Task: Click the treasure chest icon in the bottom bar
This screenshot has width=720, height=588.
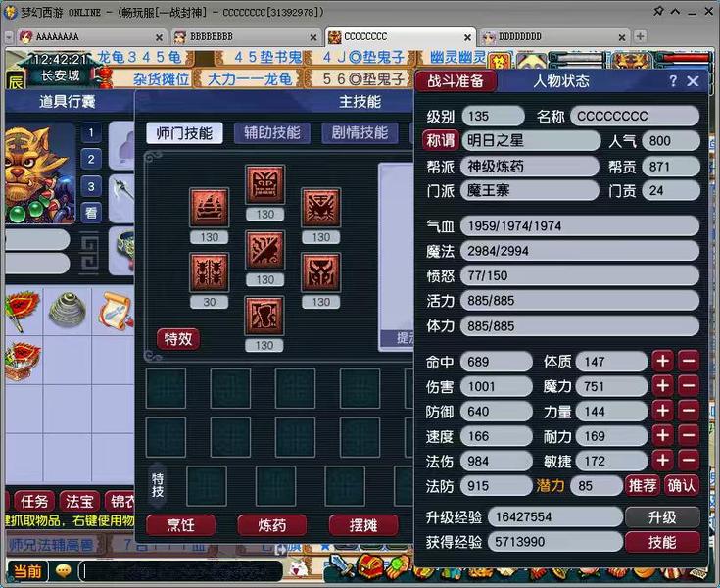Action: coord(370,566)
